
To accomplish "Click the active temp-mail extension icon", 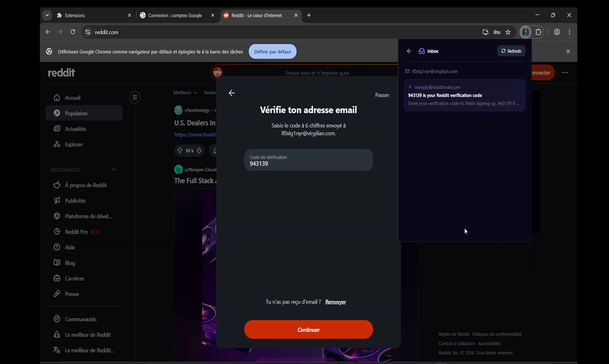I will pyautogui.click(x=526, y=32).
